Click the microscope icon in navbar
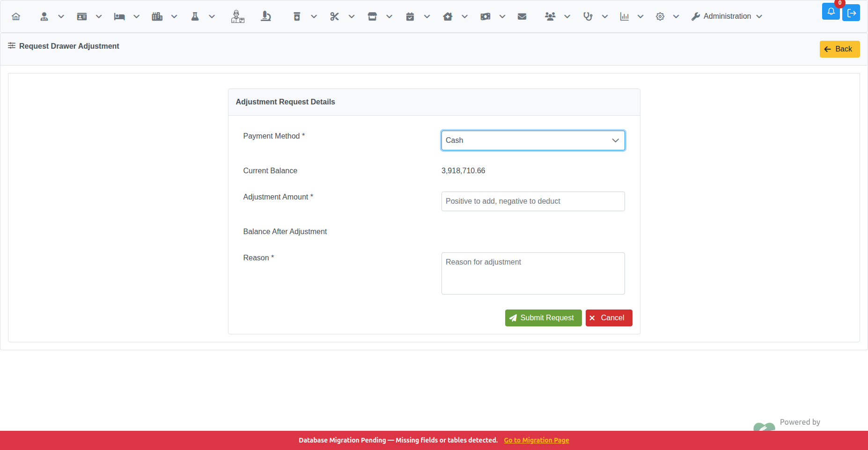This screenshot has height=450, width=868. point(266,16)
